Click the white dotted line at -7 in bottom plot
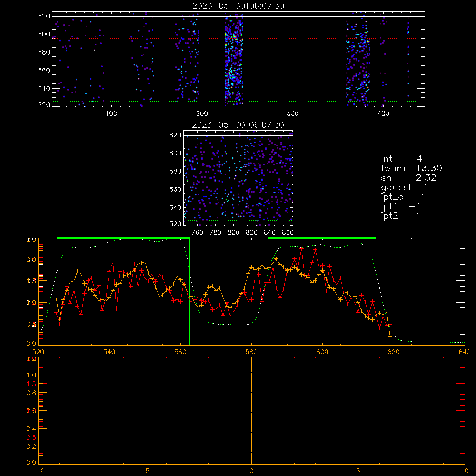 coord(102,410)
